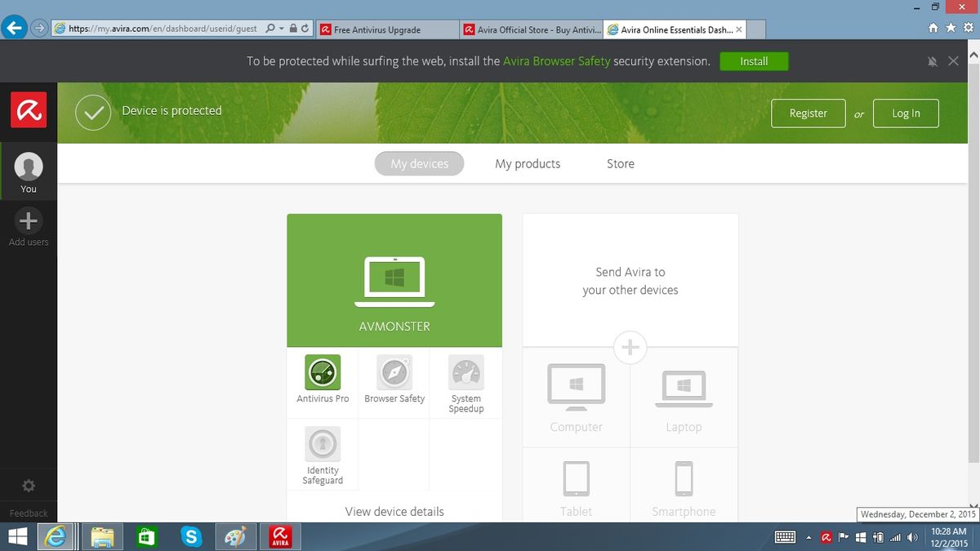The height and width of the screenshot is (551, 980).
Task: Select the Store tab
Action: point(621,163)
